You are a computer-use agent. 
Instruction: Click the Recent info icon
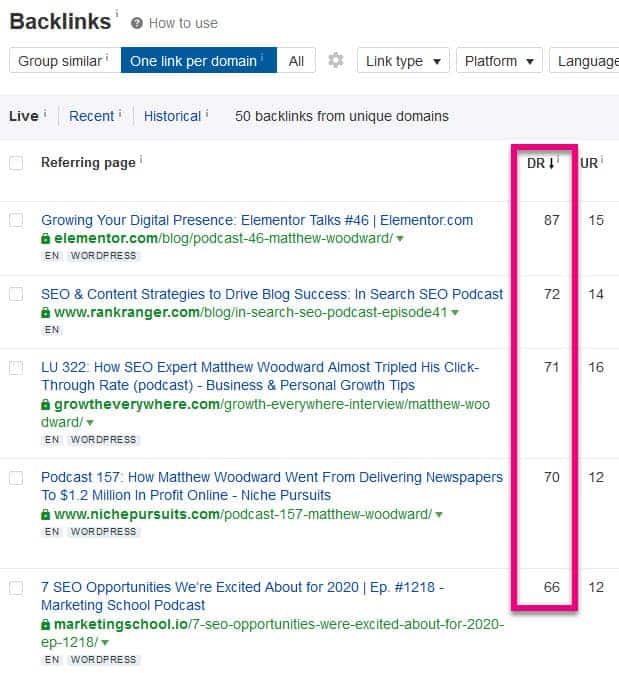120,113
